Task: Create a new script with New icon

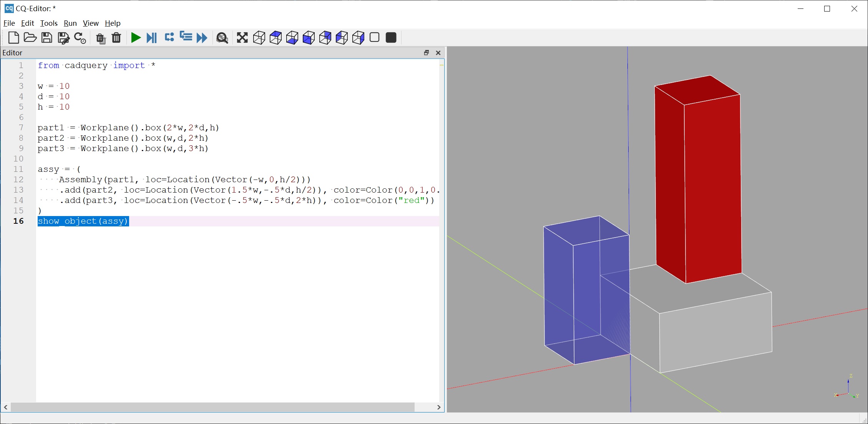Action: click(x=13, y=37)
